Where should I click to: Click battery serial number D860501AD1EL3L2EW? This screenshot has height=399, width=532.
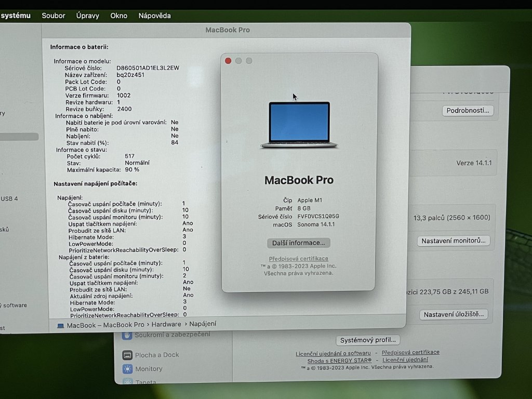point(148,68)
